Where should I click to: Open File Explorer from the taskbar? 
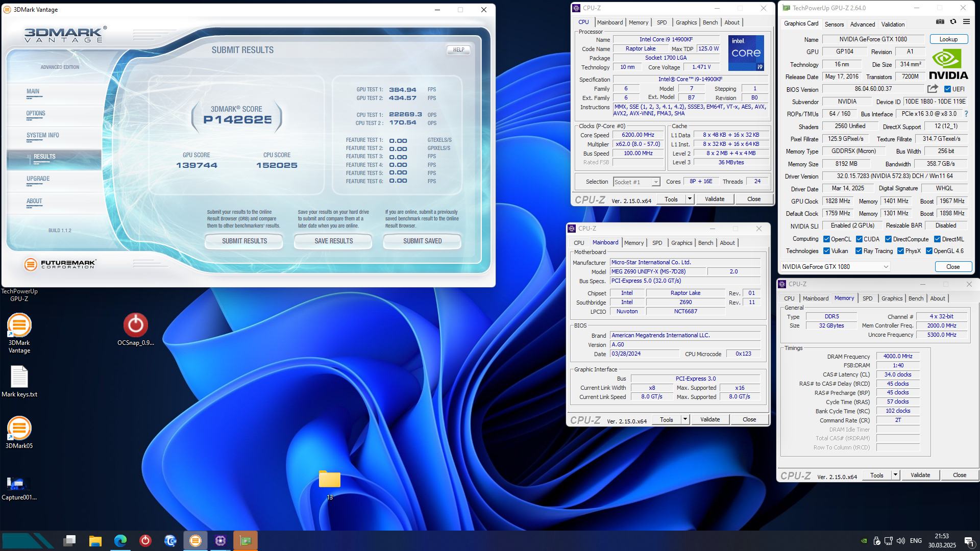point(95,540)
